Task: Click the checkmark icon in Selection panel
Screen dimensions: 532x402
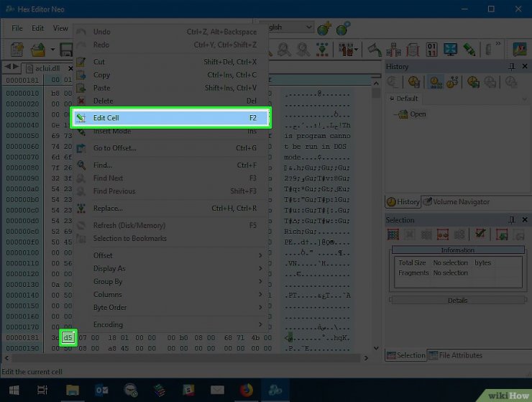Action: click(x=480, y=234)
